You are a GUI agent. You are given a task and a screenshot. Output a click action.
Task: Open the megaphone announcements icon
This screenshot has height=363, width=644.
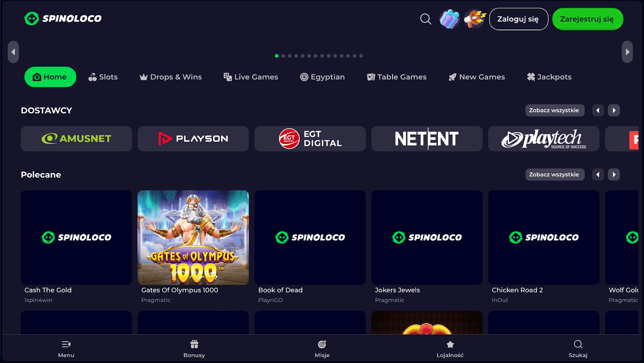click(x=475, y=19)
